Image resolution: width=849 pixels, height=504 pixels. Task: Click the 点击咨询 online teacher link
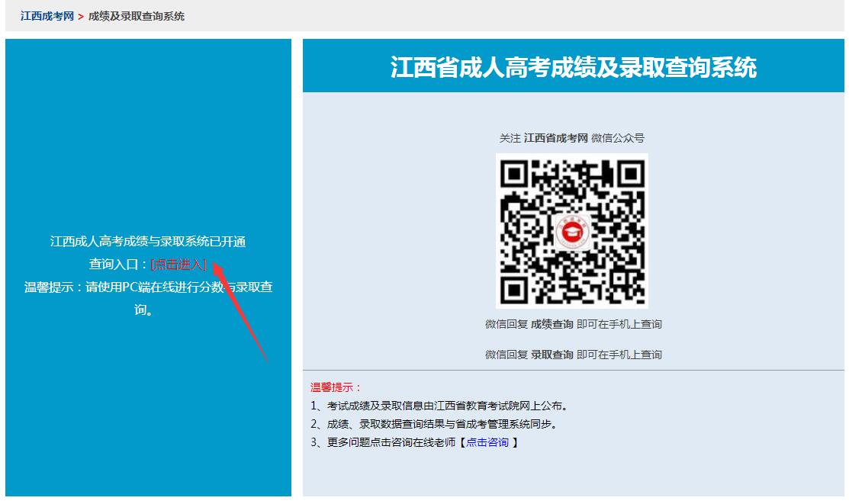click(x=487, y=442)
